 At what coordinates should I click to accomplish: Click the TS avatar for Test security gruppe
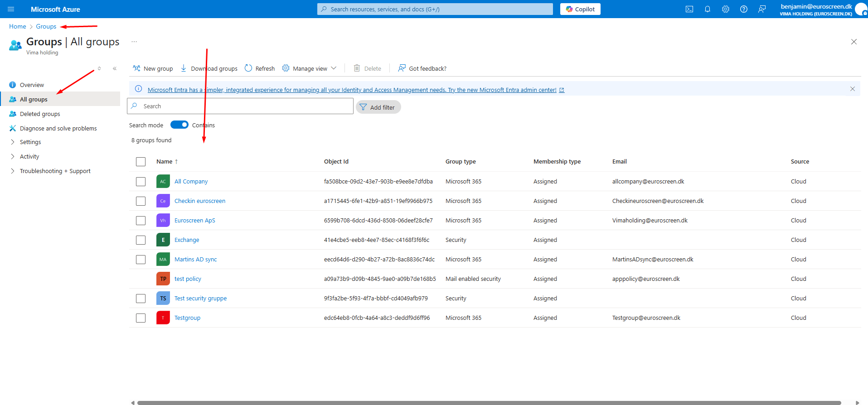163,298
